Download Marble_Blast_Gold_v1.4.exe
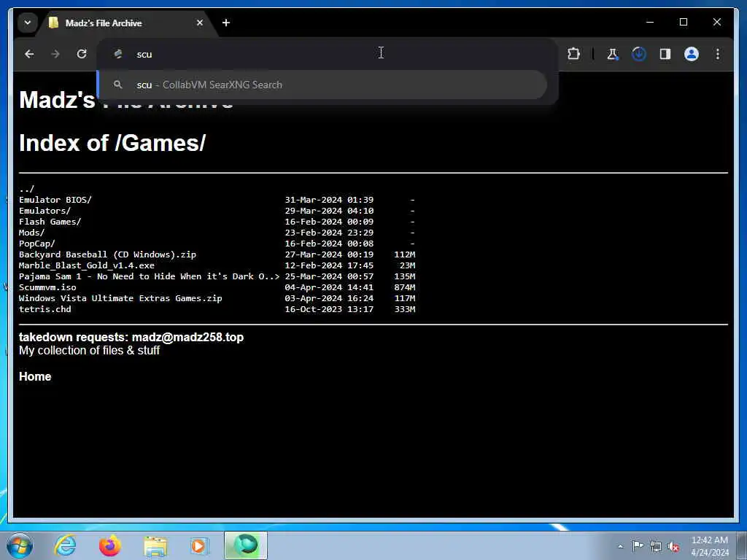This screenshot has width=747, height=560. (x=87, y=265)
